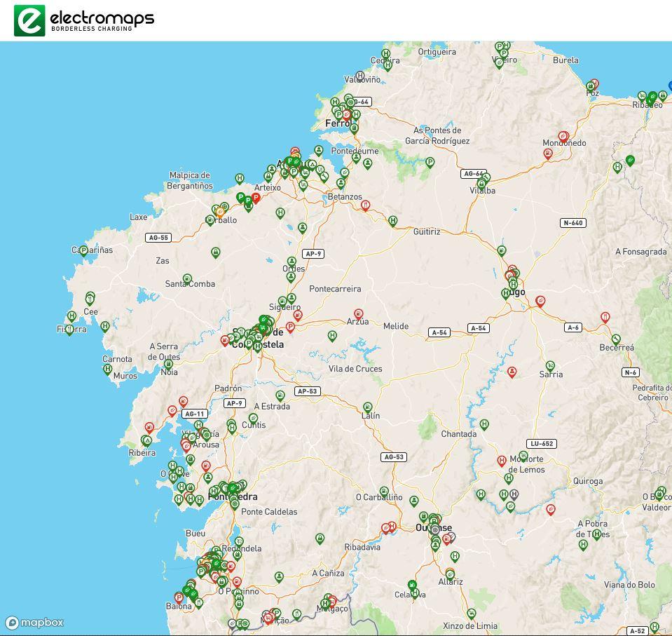Click the green hotel marker near Guitiriz
The image size is (672, 636).
coord(393,221)
